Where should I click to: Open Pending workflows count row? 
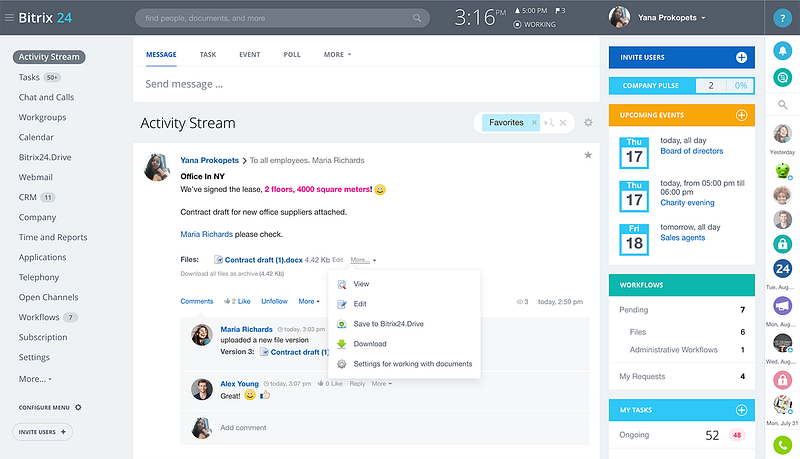point(682,310)
